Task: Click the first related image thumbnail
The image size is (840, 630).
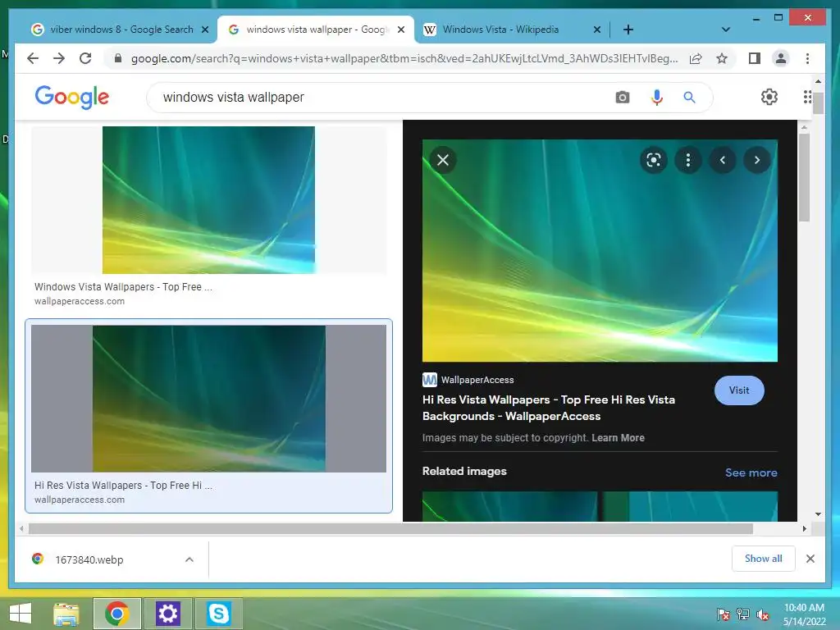Action: point(509,506)
